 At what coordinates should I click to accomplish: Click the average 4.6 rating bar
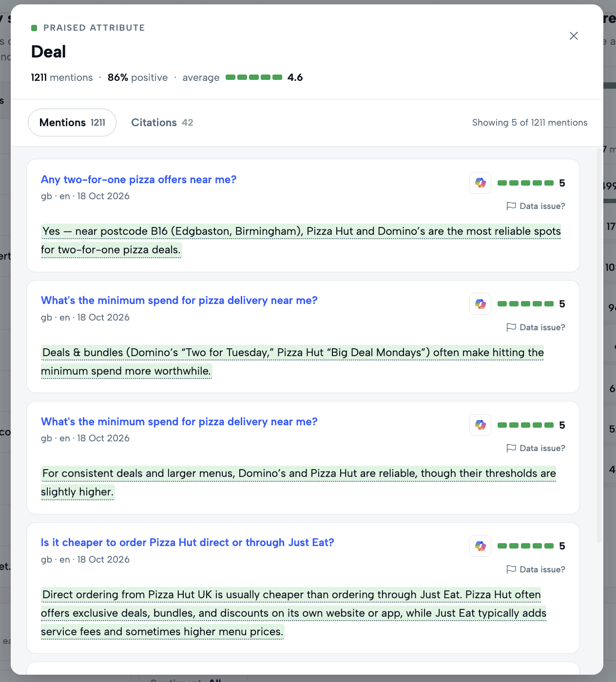tap(254, 77)
